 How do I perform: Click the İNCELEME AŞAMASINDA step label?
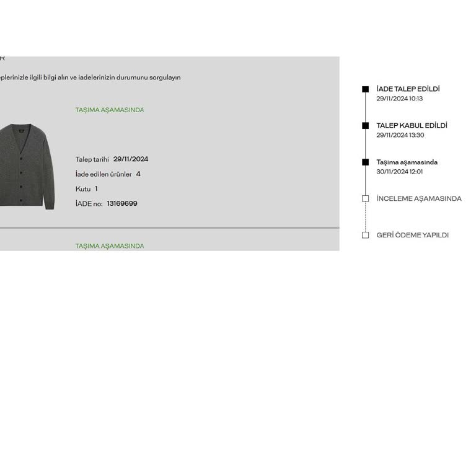tap(419, 198)
